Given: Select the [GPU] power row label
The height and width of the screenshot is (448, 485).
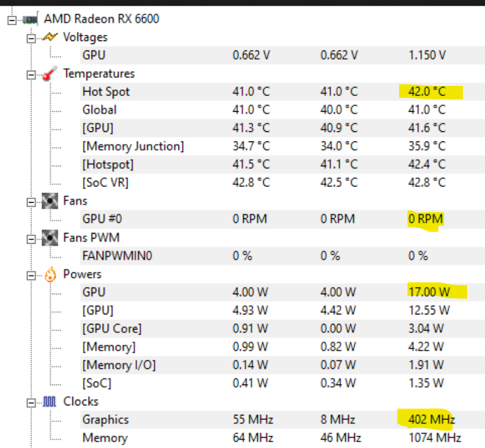Looking at the screenshot, I should pyautogui.click(x=98, y=310).
